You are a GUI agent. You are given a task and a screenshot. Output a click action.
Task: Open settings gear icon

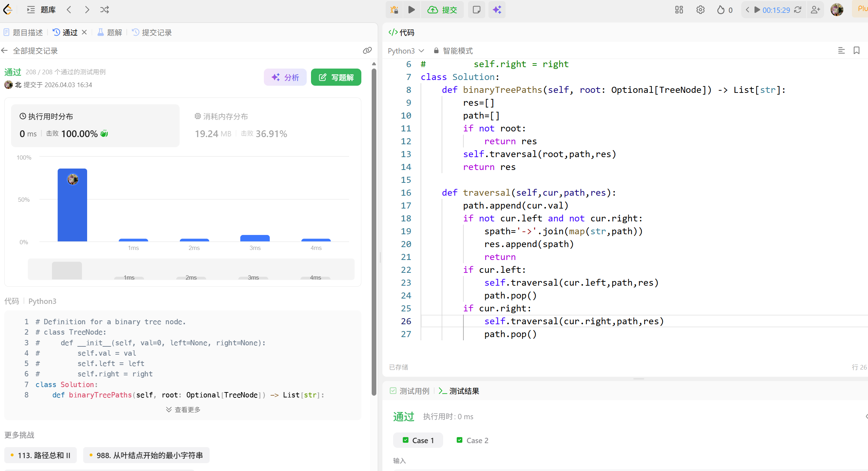coord(700,10)
